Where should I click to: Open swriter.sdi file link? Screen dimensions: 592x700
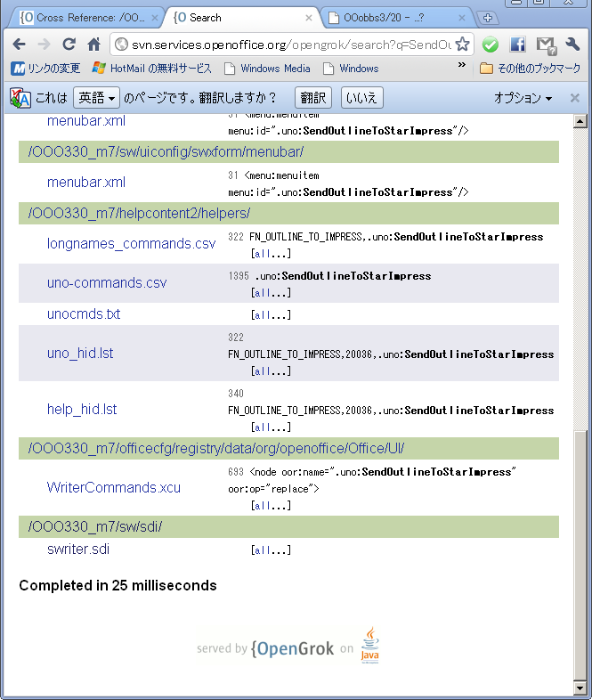click(78, 549)
